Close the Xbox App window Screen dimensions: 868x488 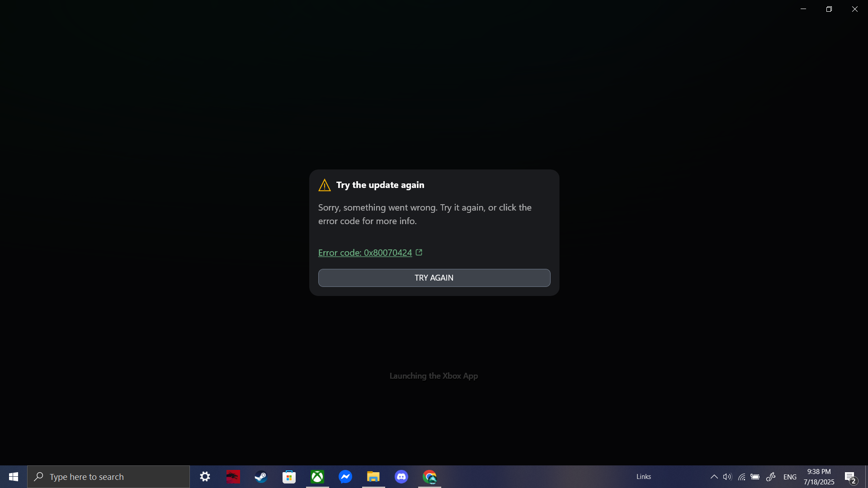pos(855,9)
